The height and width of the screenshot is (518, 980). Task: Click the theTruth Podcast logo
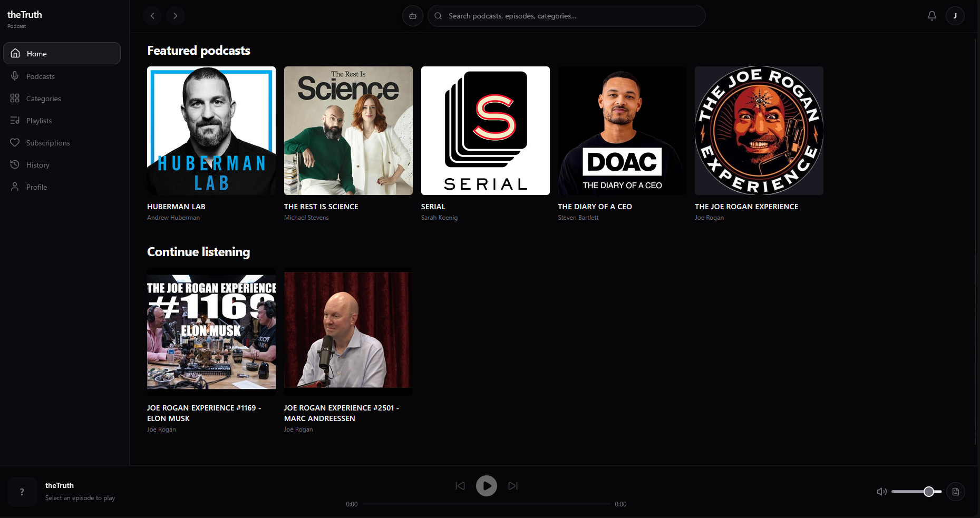[x=25, y=18]
